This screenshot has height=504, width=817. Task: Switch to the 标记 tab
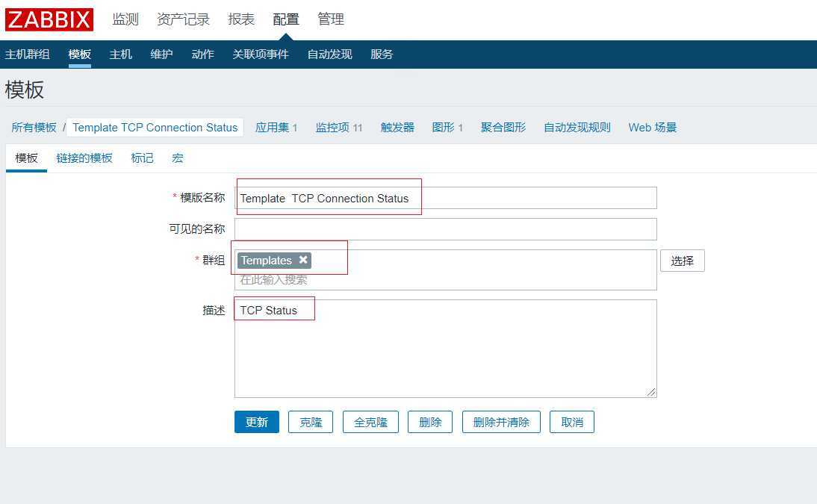click(x=141, y=158)
